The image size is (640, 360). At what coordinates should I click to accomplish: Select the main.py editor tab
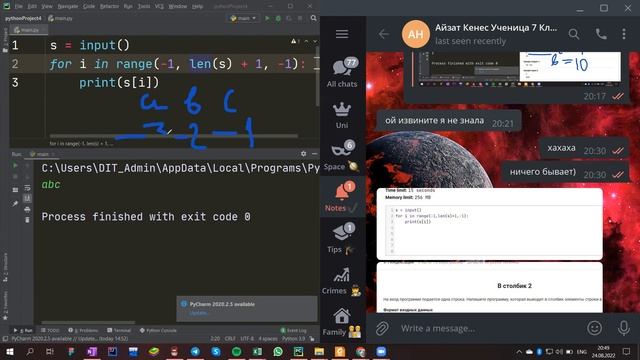coord(28,30)
